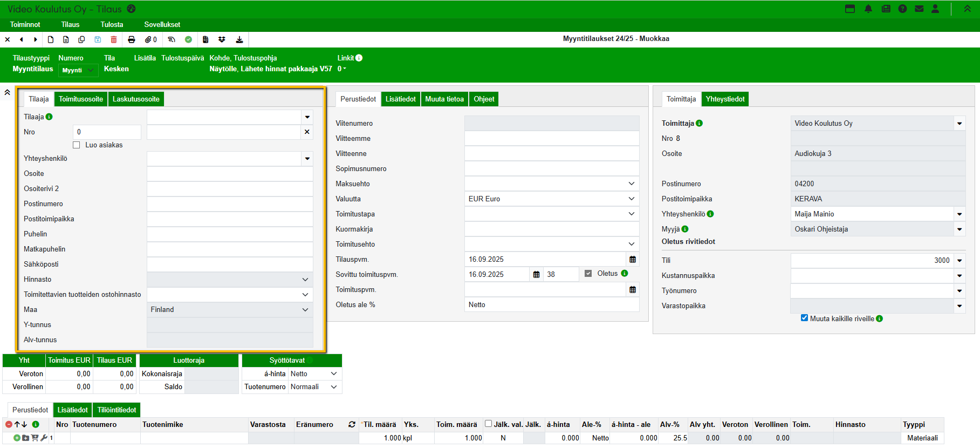Click the help question mark icon
This screenshot has width=980, height=448.
tap(902, 9)
